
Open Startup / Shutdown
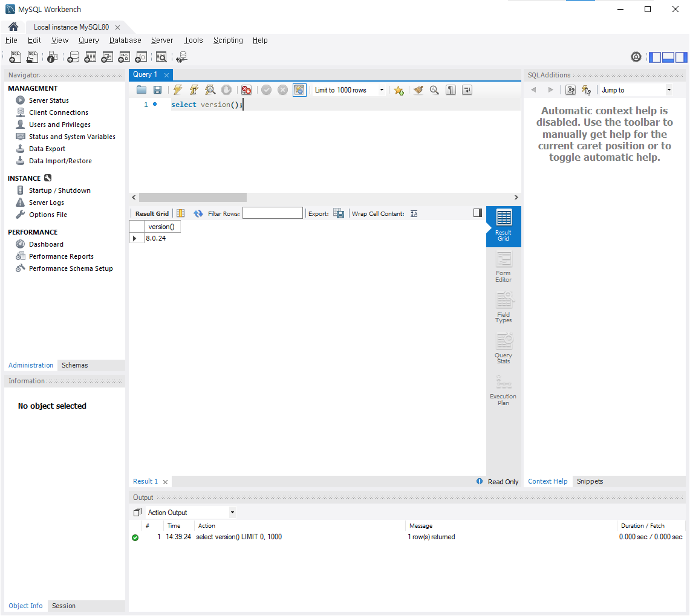point(59,190)
